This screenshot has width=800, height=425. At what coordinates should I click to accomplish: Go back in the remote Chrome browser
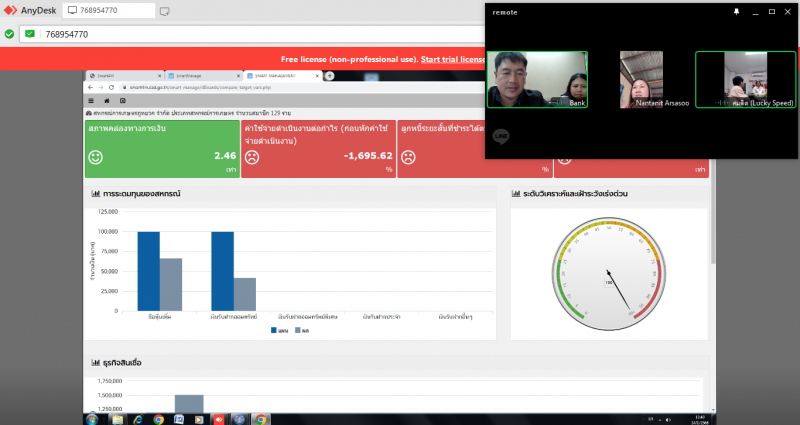tap(90, 87)
